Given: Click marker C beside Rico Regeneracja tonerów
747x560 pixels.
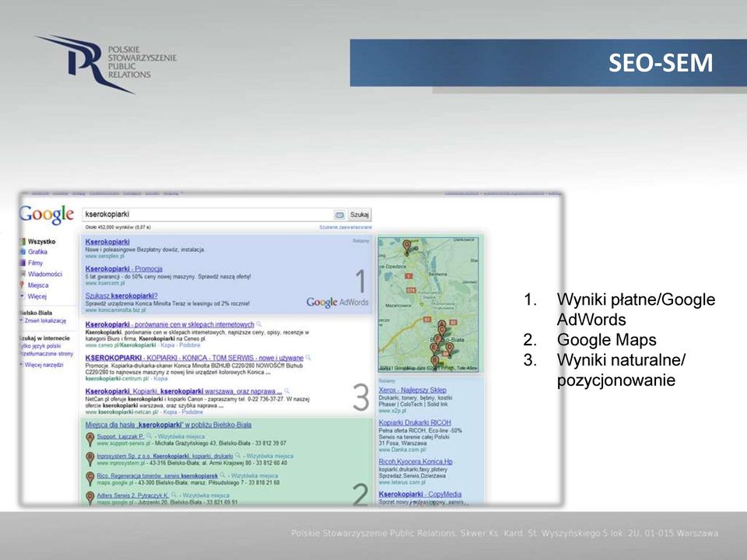Looking at the screenshot, I should pos(90,478).
